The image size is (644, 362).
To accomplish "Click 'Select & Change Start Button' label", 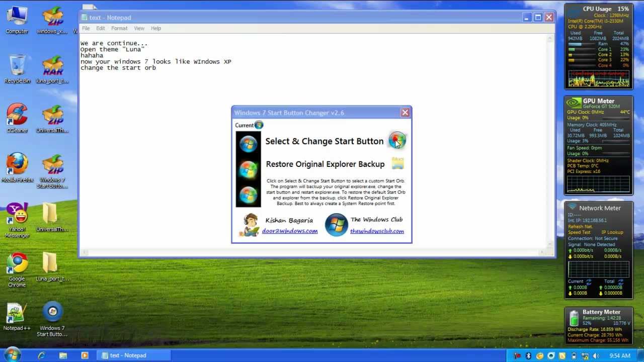I will click(325, 141).
